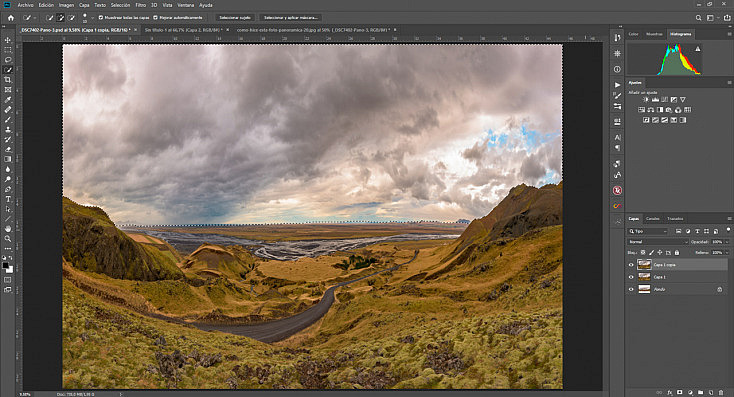The image size is (734, 397).
Task: Click the histogram cache warning triangle
Action: (698, 48)
